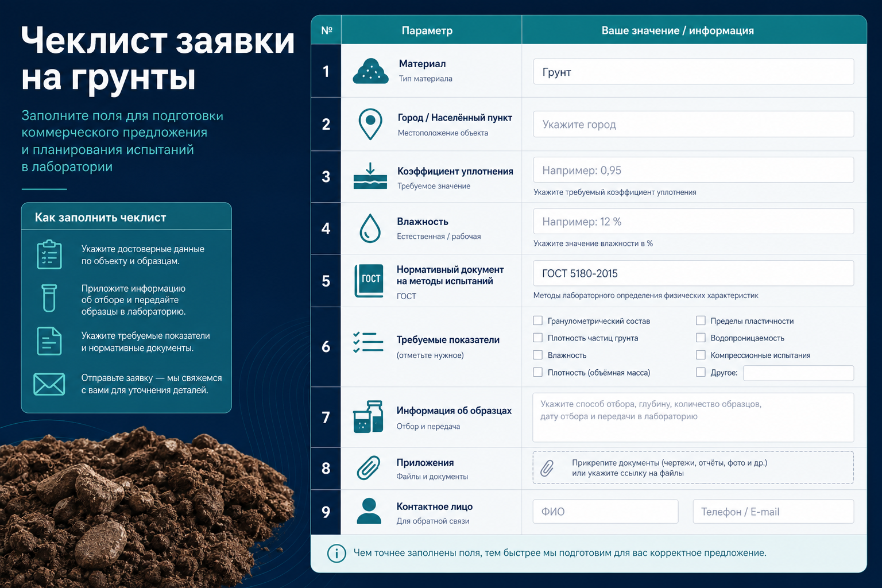Image resolution: width=882 pixels, height=588 pixels.
Task: Click row number 5 cell
Action: point(326,281)
